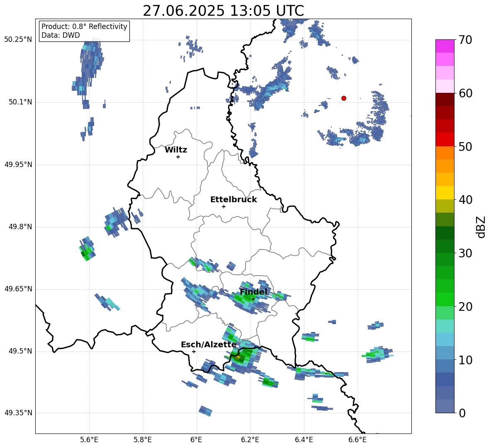Click the 50.25°N latitude label
The image size is (491, 448).
[18, 40]
